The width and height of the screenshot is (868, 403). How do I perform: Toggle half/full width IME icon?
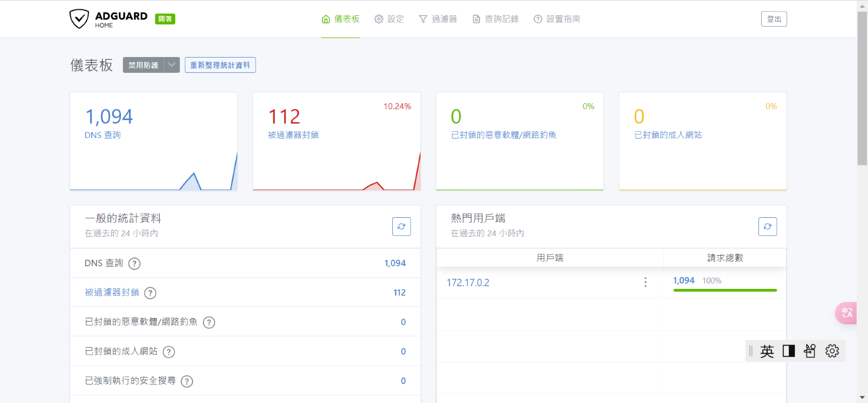click(789, 351)
